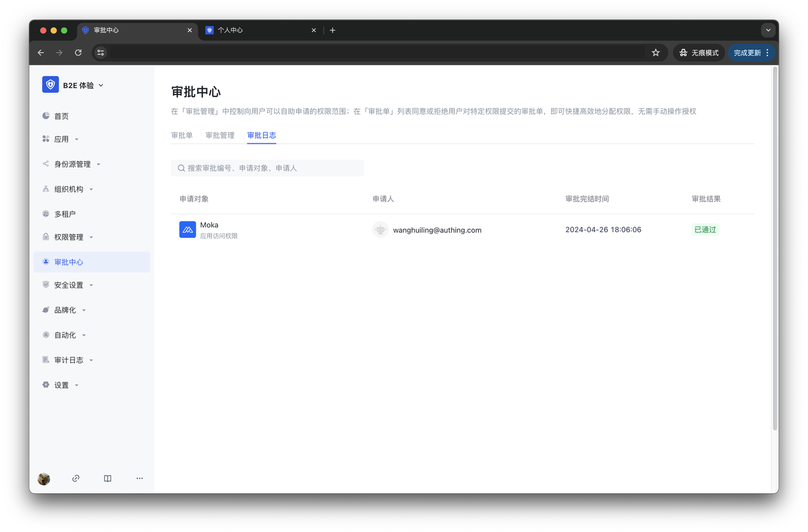The width and height of the screenshot is (808, 532).
Task: Click the Moka application icon
Action: point(187,230)
